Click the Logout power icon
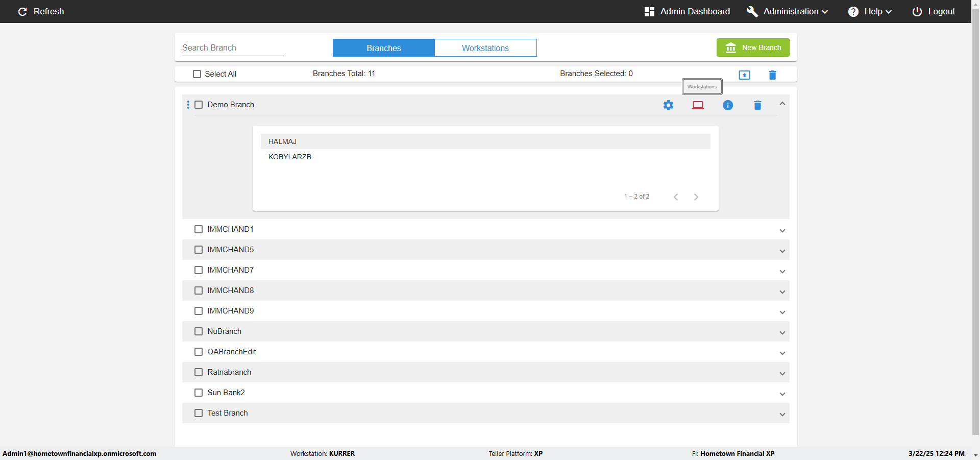Image resolution: width=980 pixels, height=460 pixels. (917, 11)
